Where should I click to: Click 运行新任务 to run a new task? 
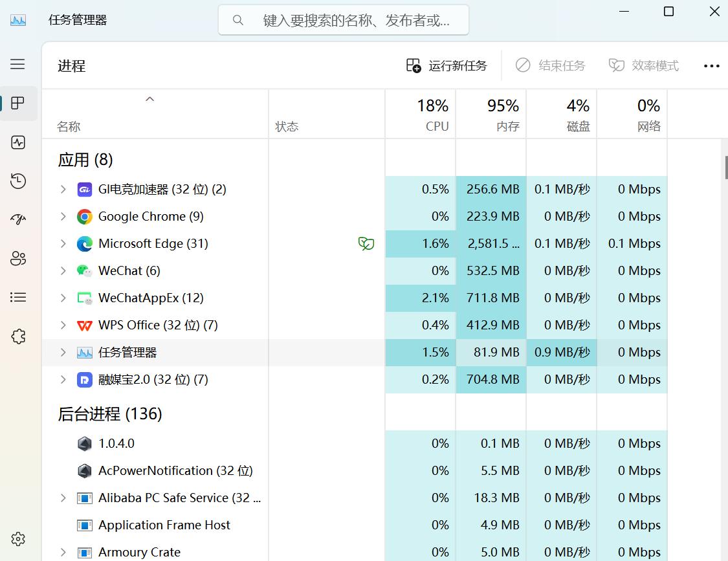coord(446,65)
